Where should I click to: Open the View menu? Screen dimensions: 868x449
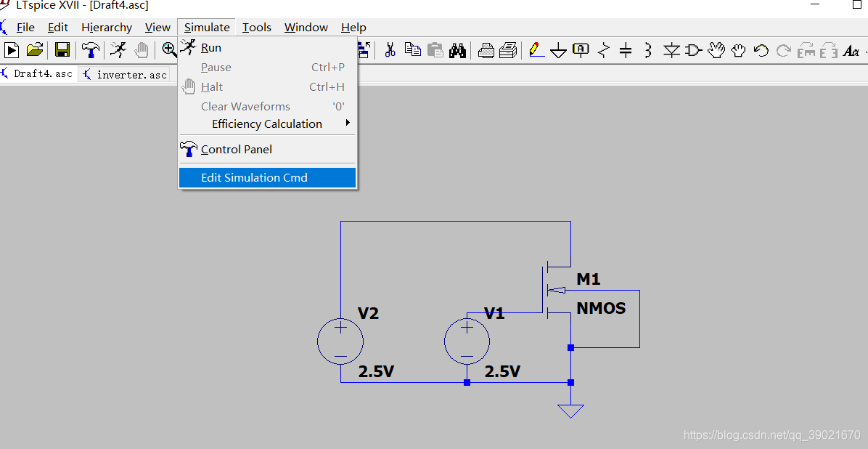157,27
